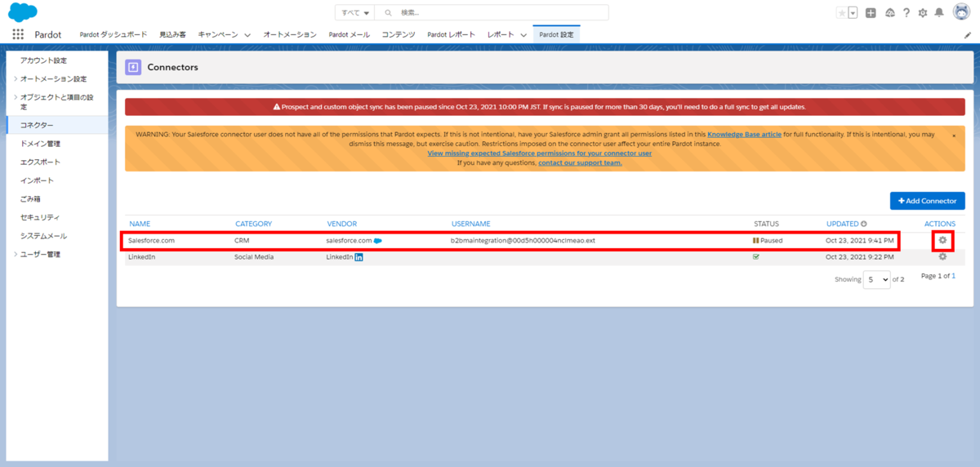
Task: Open the キャンペーン tab
Action: click(218, 34)
